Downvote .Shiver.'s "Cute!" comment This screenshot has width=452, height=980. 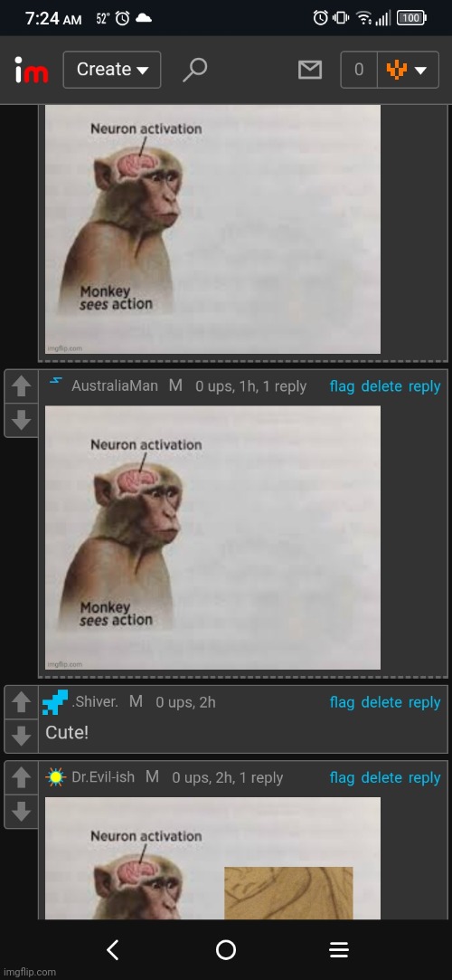[21, 736]
